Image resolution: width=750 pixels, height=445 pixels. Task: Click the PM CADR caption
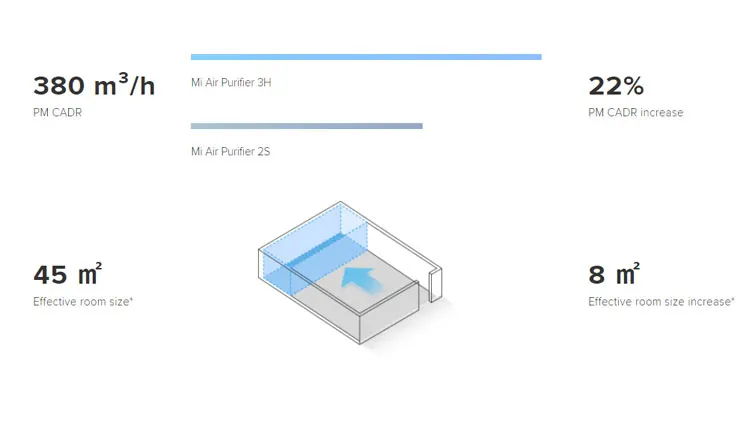point(57,112)
